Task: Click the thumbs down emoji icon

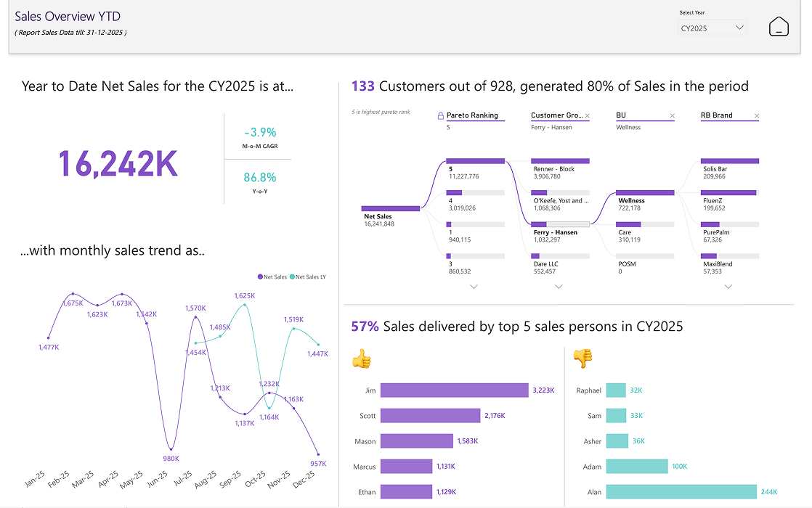Action: click(583, 358)
